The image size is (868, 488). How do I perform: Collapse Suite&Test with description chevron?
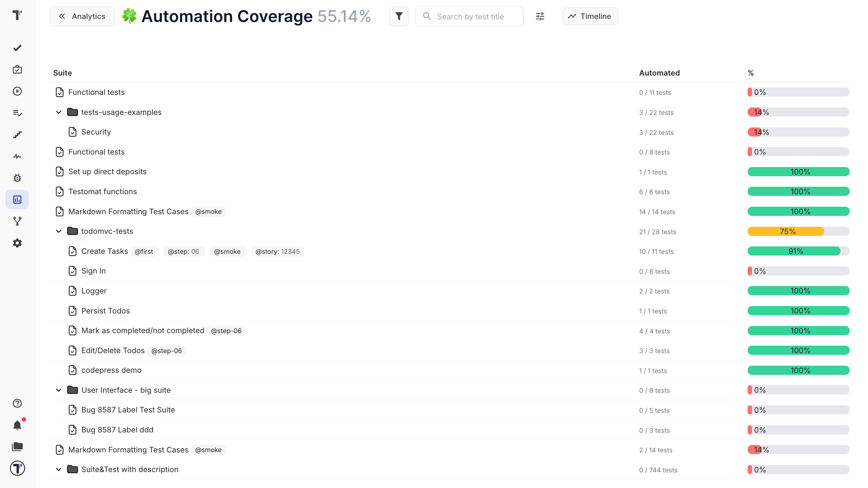click(59, 469)
